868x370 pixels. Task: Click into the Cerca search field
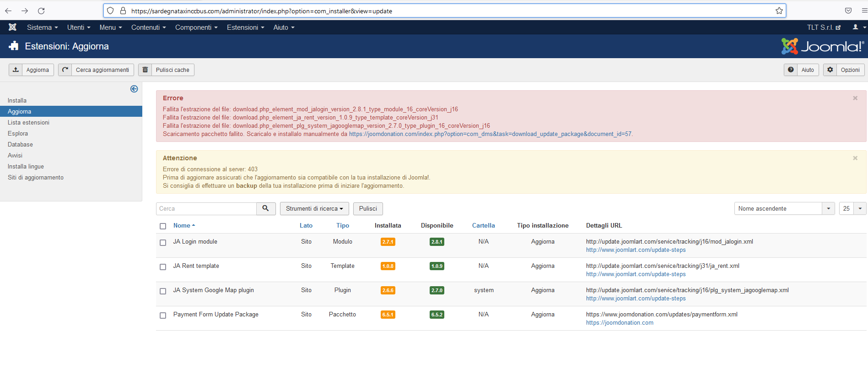point(206,209)
